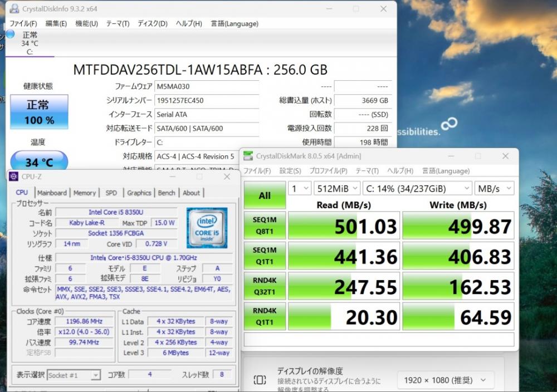
Task: Run the RND4K Q1T1 test
Action: (265, 316)
